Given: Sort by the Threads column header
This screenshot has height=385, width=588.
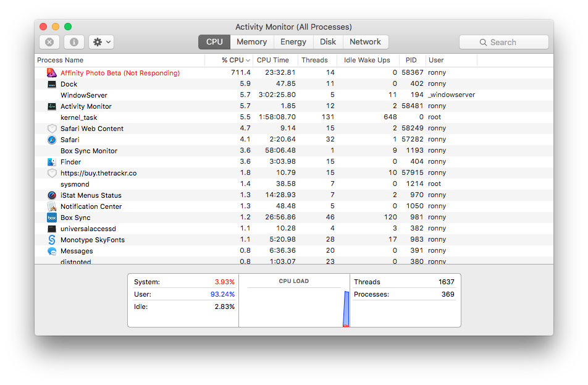Looking at the screenshot, I should (x=317, y=60).
